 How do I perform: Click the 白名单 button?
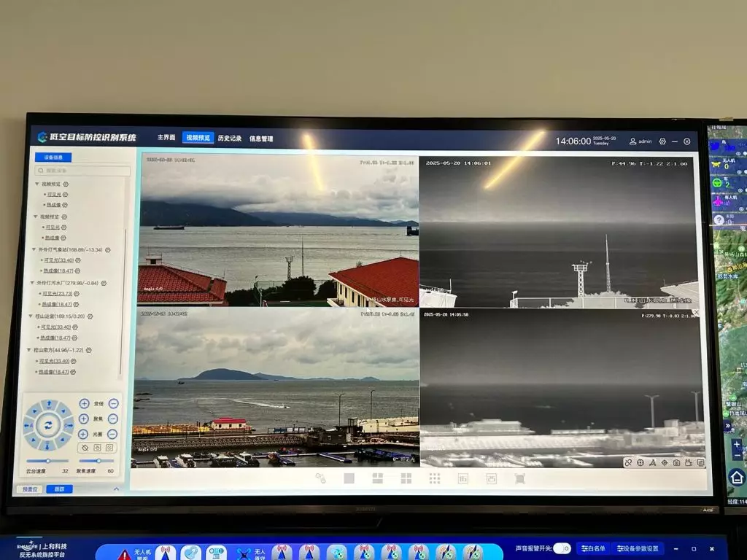pos(593,548)
